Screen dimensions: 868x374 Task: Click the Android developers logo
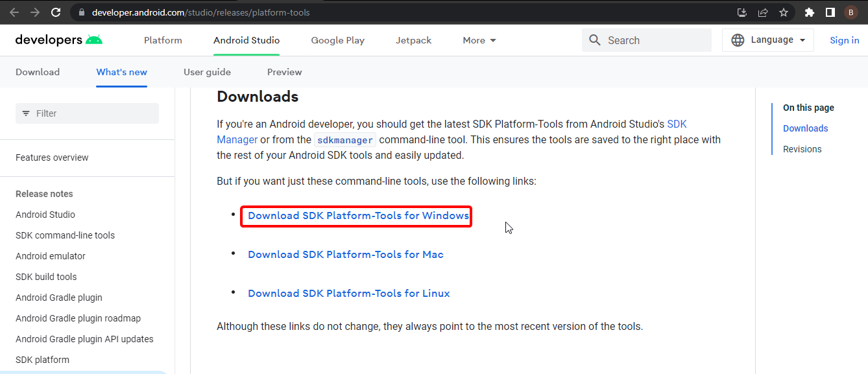pos(58,40)
